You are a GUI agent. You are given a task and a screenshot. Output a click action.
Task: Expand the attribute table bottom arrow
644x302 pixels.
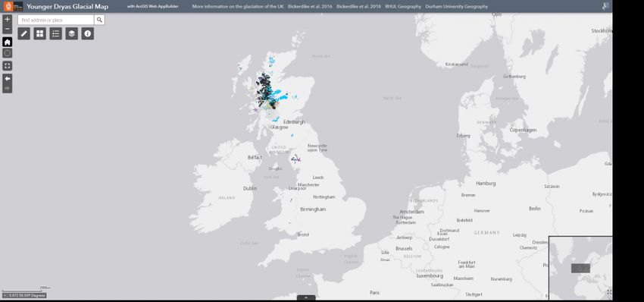coord(306,297)
